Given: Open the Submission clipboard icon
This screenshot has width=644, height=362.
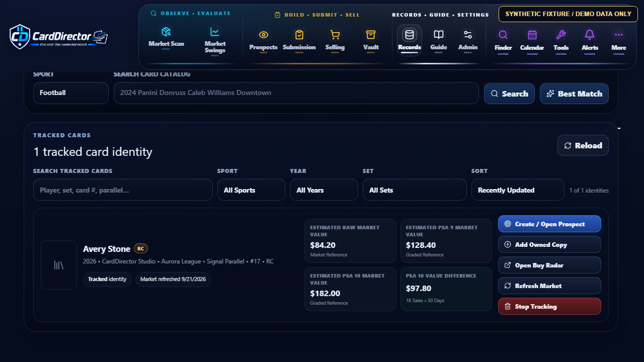Looking at the screenshot, I should [x=299, y=35].
